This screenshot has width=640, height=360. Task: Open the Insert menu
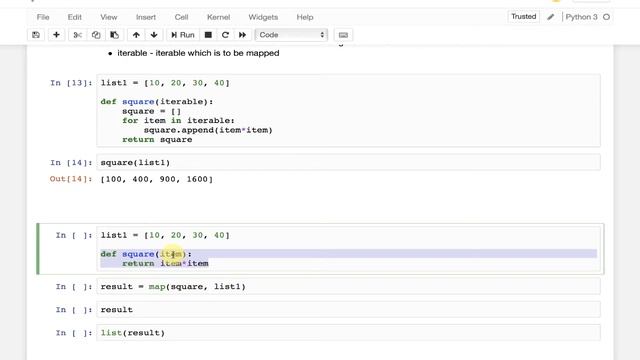click(146, 17)
